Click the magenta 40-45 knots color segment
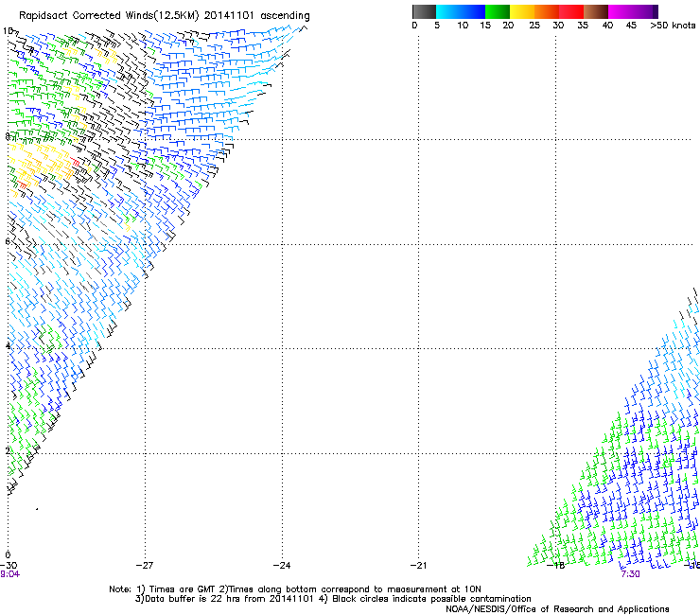This screenshot has height=615, width=700. (621, 11)
